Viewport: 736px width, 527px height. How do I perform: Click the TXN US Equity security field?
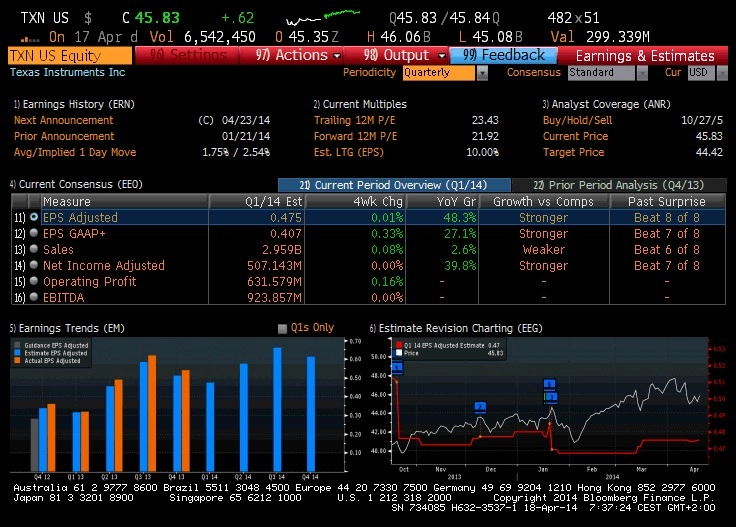point(70,56)
